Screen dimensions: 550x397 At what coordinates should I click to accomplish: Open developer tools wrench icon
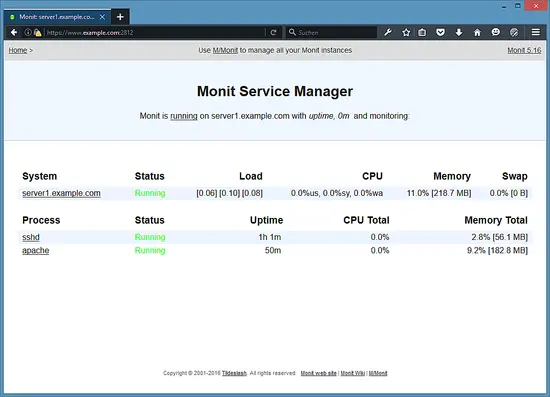click(388, 33)
